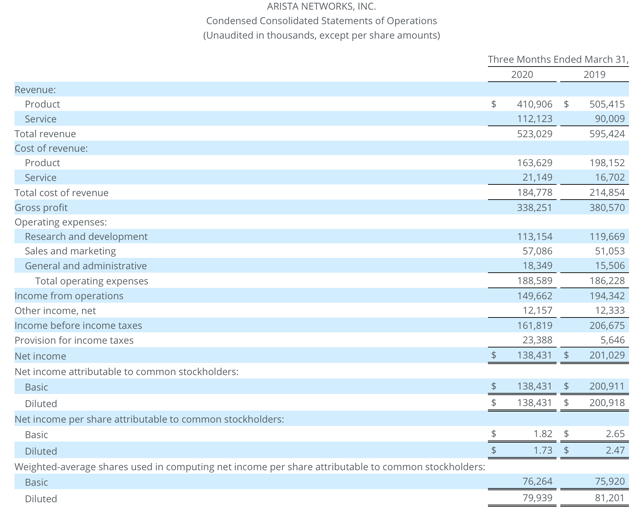Click gross profit value 380,570
The width and height of the screenshot is (640, 515).
tap(607, 207)
